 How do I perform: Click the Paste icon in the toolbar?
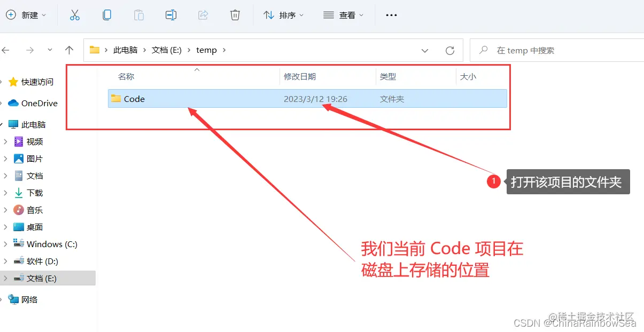(139, 15)
